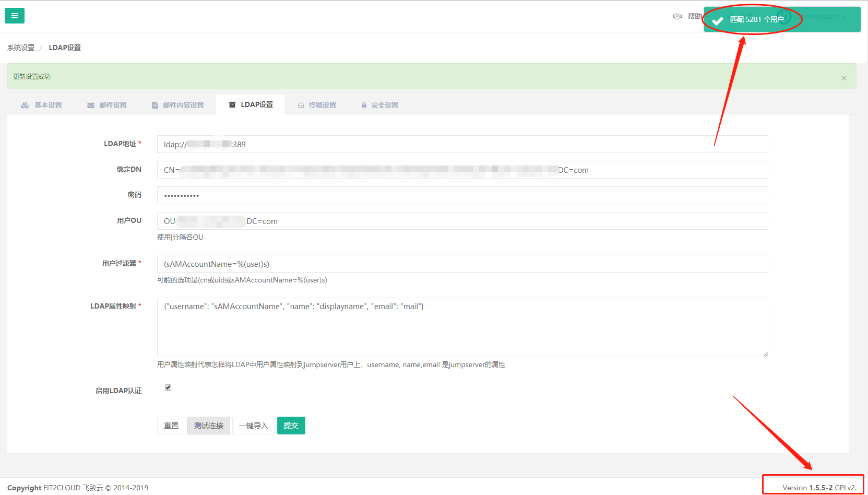The height and width of the screenshot is (495, 868).
Task: Click the 更新设置成功 message text
Action: (x=32, y=76)
